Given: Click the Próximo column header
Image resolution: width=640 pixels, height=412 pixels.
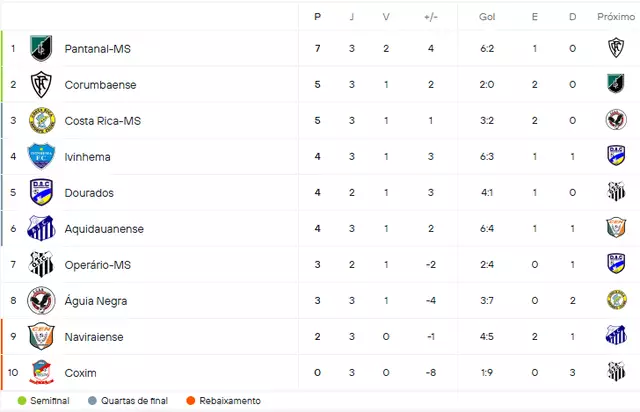Looking at the screenshot, I should 616,17.
